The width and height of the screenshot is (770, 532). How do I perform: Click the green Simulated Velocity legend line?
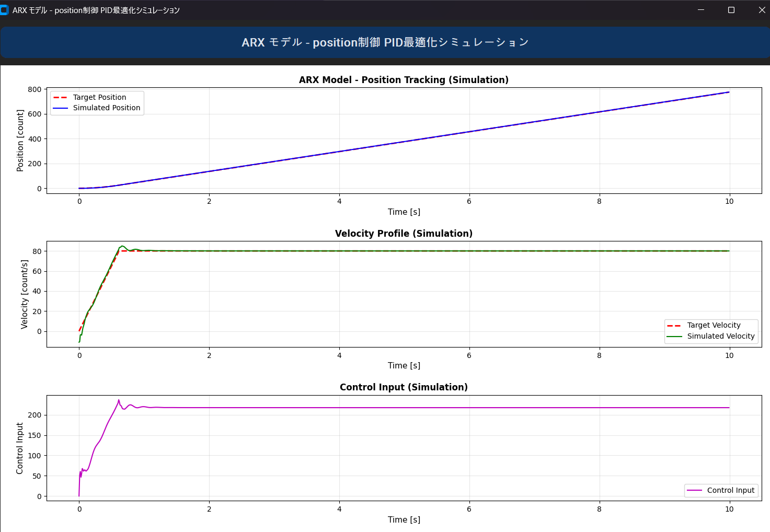[674, 337]
